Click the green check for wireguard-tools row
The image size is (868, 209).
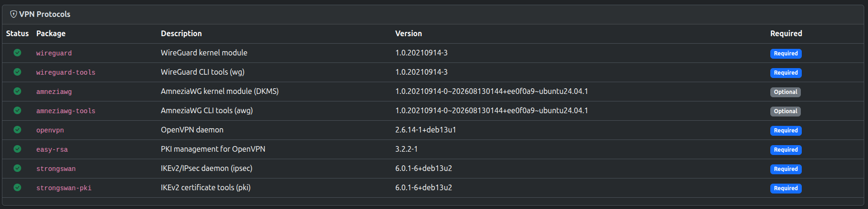click(17, 72)
